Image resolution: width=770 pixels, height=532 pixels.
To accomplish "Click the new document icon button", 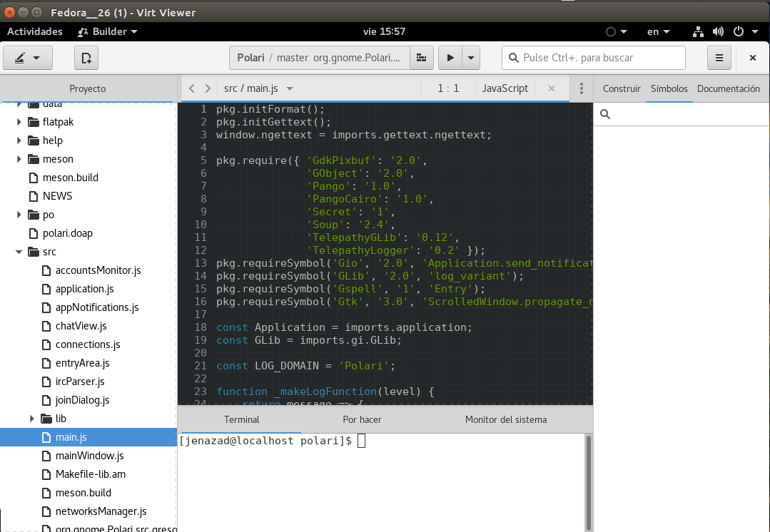I will [x=86, y=58].
